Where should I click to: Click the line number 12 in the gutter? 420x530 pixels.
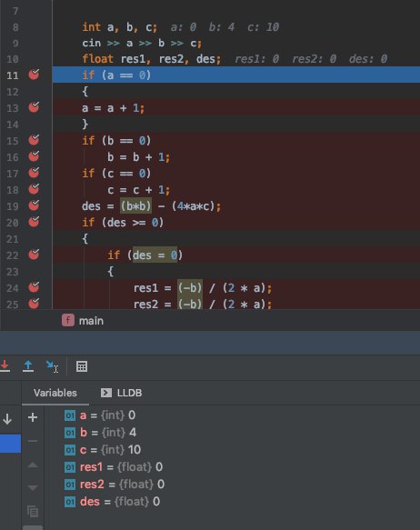pyautogui.click(x=13, y=92)
